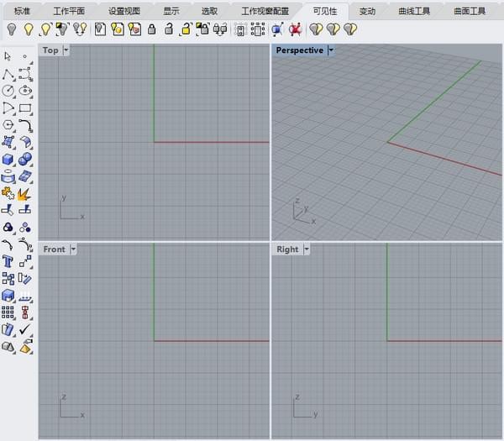Click the Front viewport title label
The image size is (504, 441).
(55, 249)
